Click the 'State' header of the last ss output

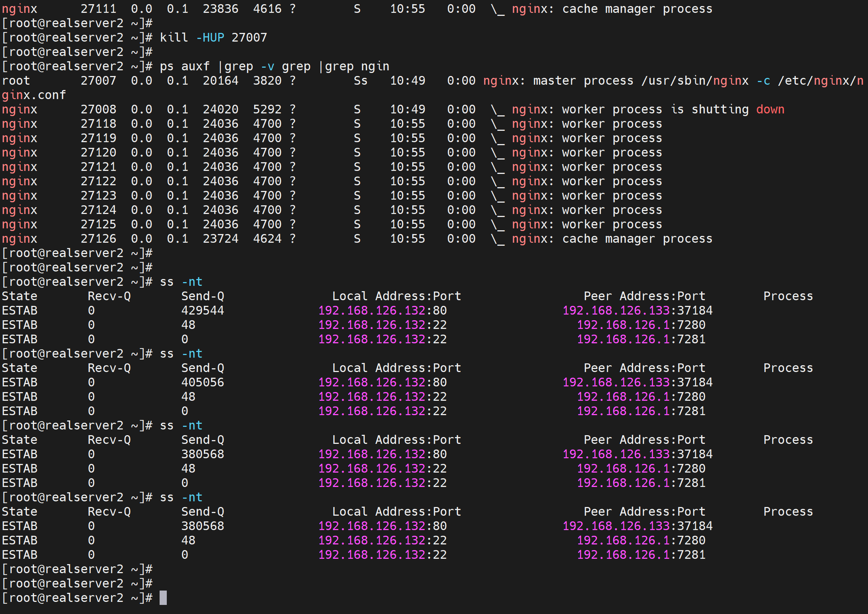pyautogui.click(x=20, y=512)
